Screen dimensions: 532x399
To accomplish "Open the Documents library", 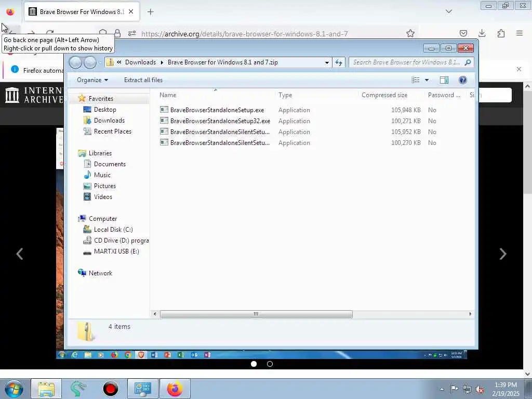I will 109,164.
